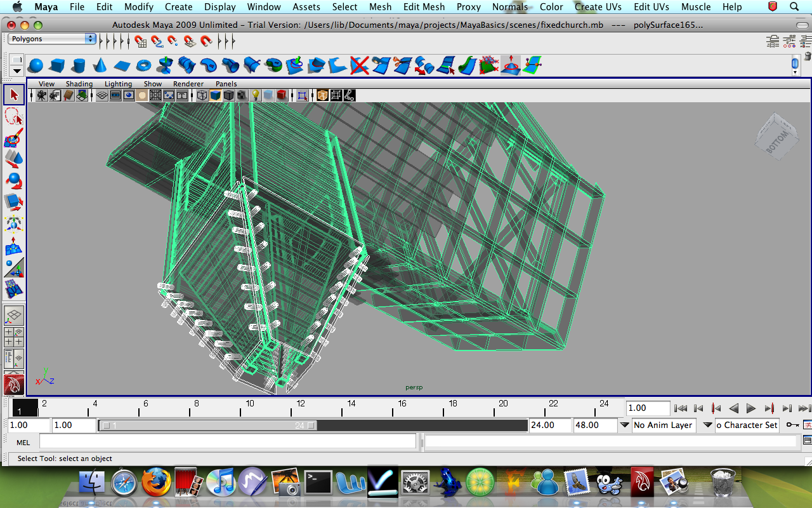Switch to four view panel layout

pyautogui.click(x=14, y=337)
